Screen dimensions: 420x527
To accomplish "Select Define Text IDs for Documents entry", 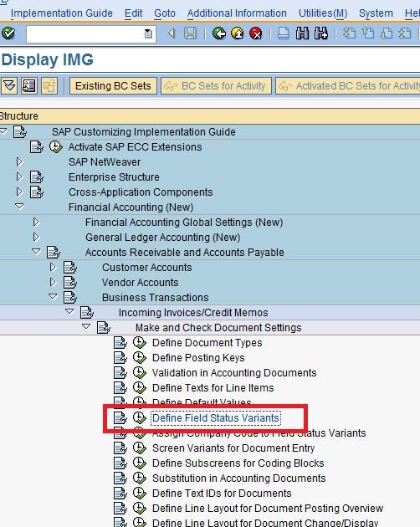I will pyautogui.click(x=222, y=493).
